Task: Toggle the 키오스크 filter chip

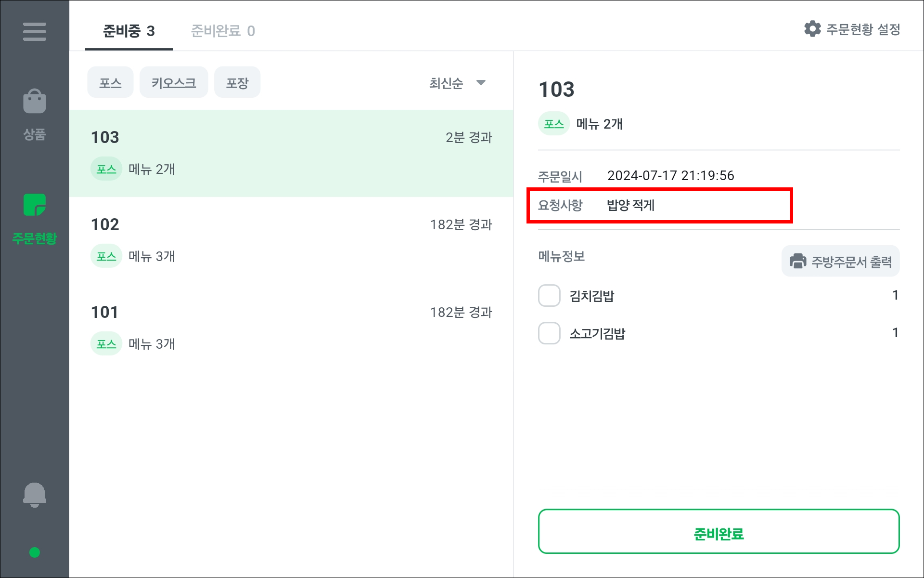Action: tap(174, 83)
